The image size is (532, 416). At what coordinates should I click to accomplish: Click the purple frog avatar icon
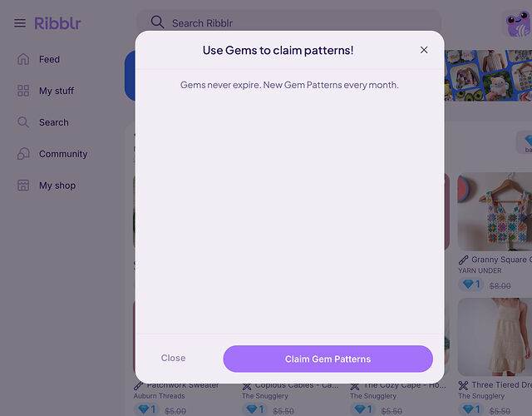(518, 23)
